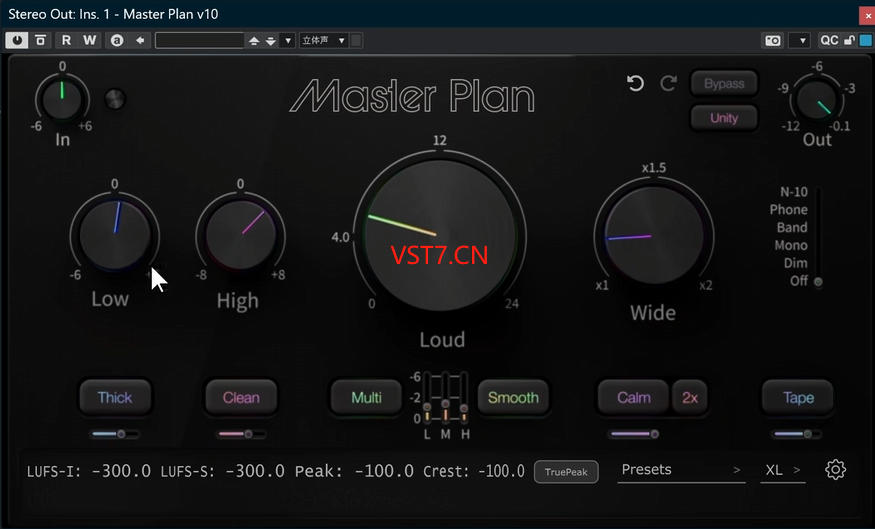Toggle the plugin power/activate button
This screenshot has width=875, height=529.
[17, 40]
